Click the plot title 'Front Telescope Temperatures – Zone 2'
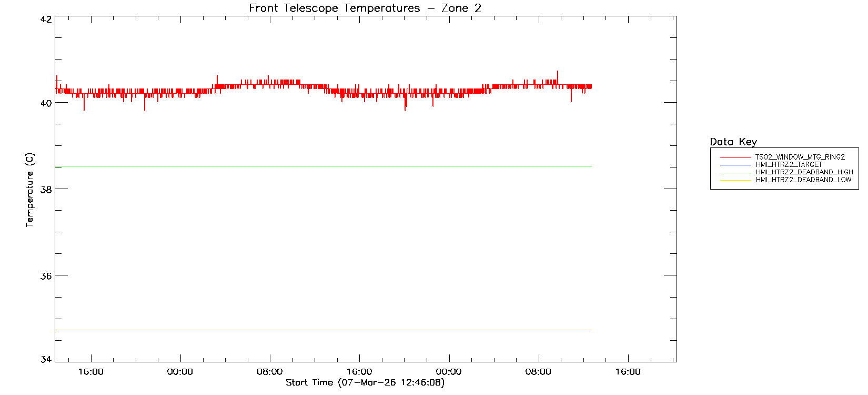Image resolution: width=868 pixels, height=395 pixels. coord(365,8)
